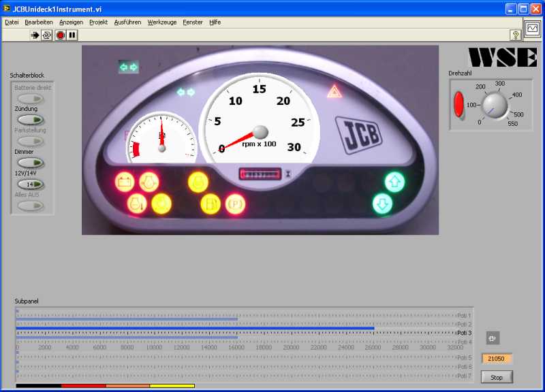The height and width of the screenshot is (392, 545).
Task: Toggle the Dimmer switch
Action: 31,163
